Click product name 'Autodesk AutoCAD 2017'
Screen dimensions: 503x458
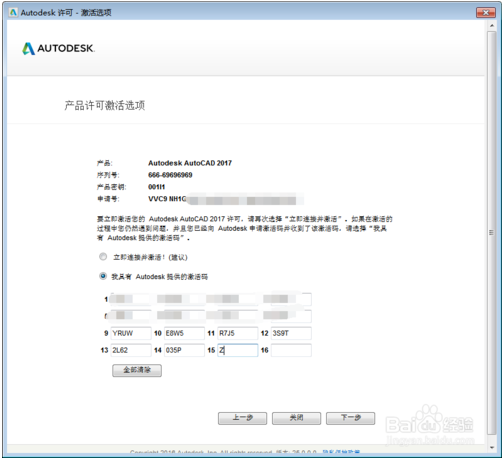coord(190,163)
